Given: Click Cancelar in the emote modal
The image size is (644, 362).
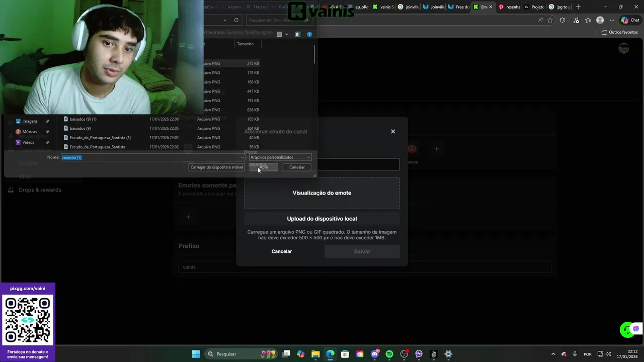Looking at the screenshot, I should [x=282, y=251].
